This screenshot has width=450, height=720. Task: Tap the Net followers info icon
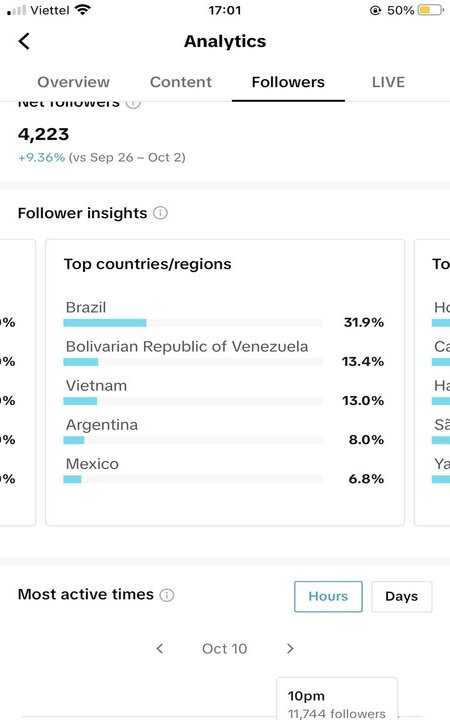coord(133,103)
